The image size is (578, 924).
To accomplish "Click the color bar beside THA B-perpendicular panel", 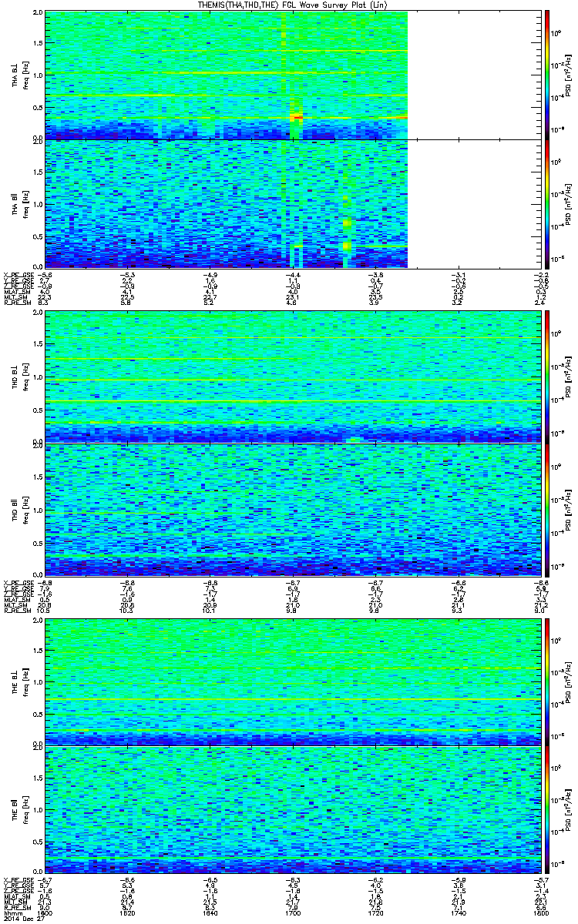I will 547,74.
